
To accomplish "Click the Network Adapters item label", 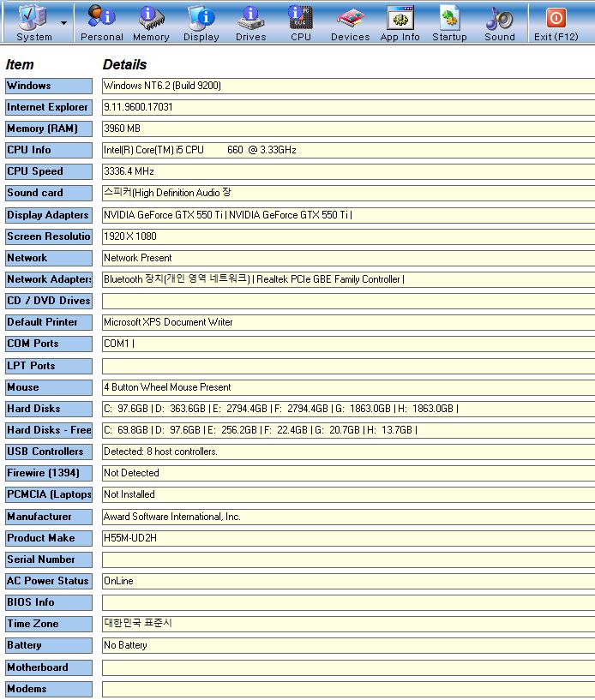I will point(49,279).
